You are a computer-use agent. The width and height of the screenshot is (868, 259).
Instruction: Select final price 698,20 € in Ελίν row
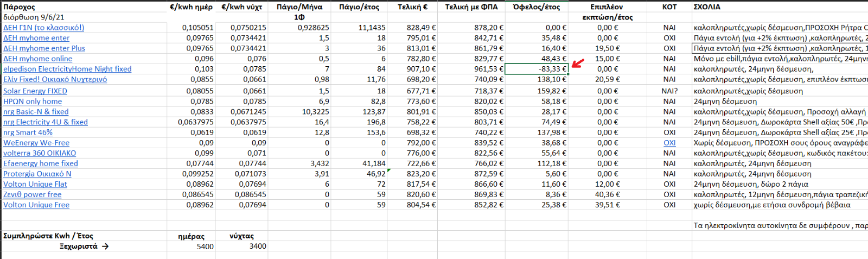tap(412, 79)
